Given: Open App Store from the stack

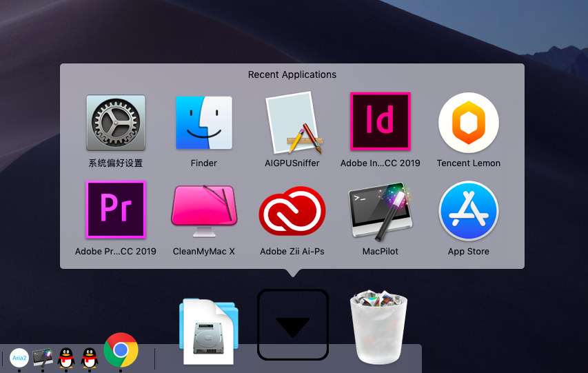Looking at the screenshot, I should point(468,211).
